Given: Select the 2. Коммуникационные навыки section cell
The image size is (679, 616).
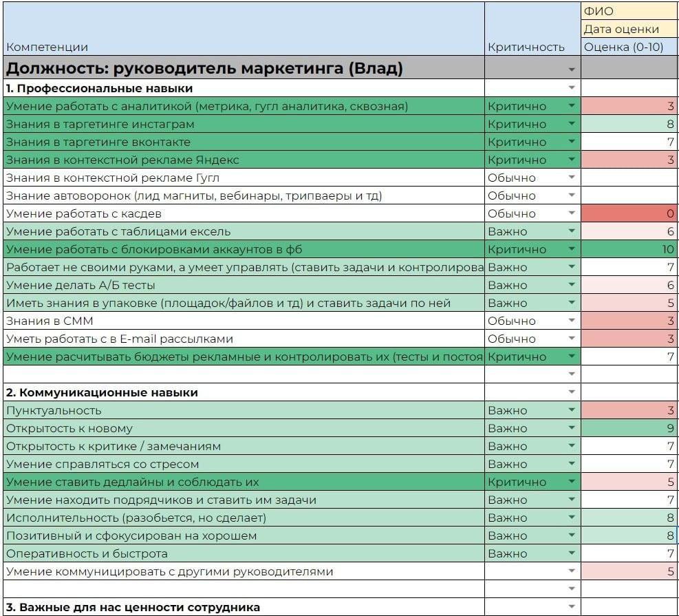Looking at the screenshot, I should (x=244, y=392).
